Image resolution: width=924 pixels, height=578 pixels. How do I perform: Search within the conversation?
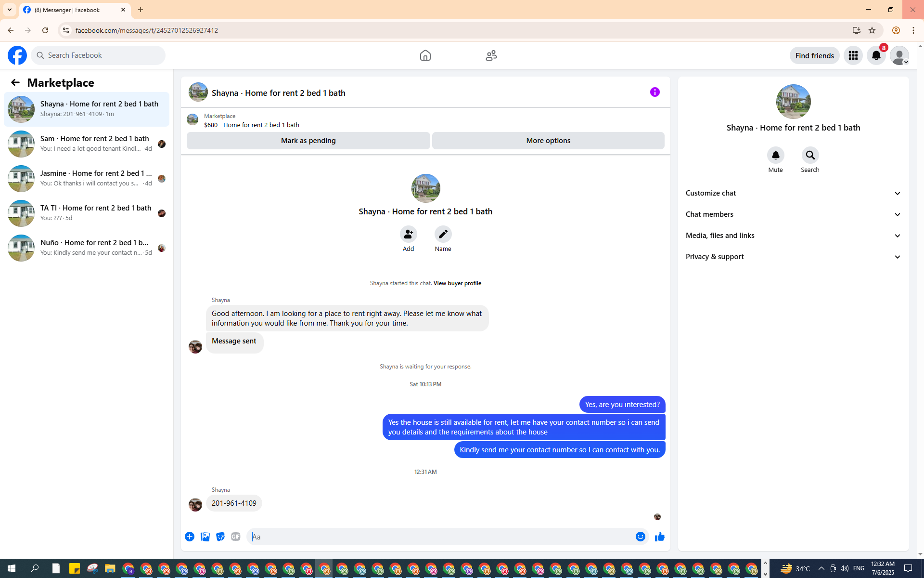click(810, 156)
